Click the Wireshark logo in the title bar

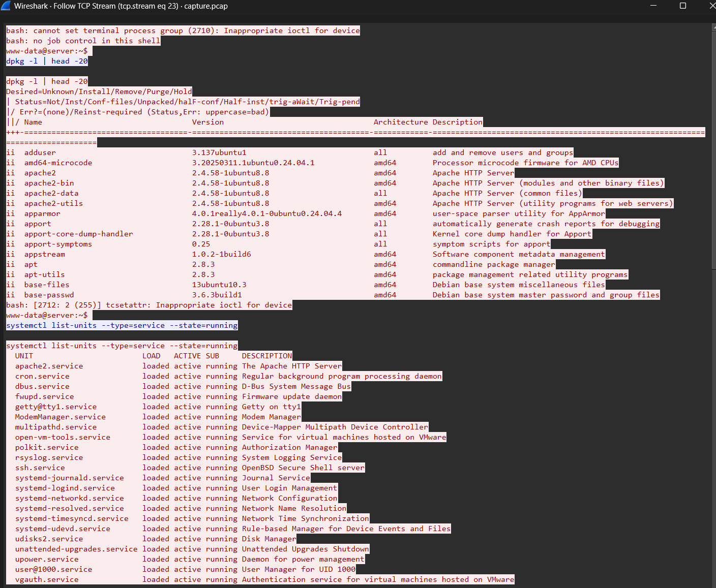(6, 6)
